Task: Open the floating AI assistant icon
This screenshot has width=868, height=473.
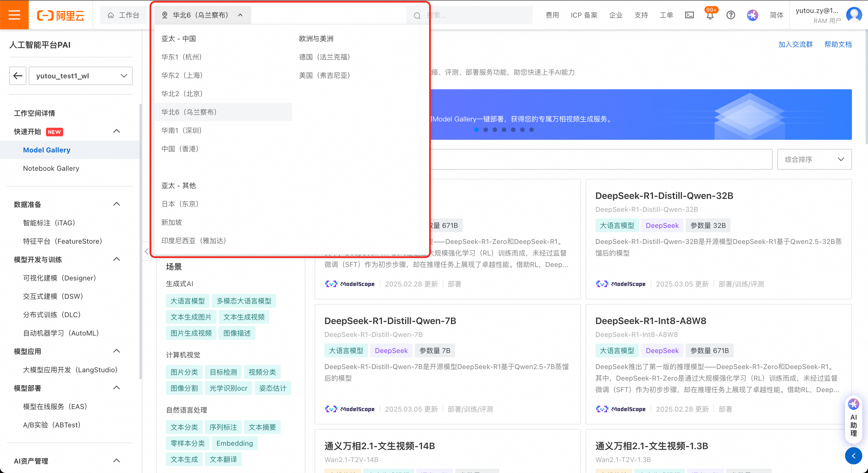Action: pyautogui.click(x=853, y=404)
